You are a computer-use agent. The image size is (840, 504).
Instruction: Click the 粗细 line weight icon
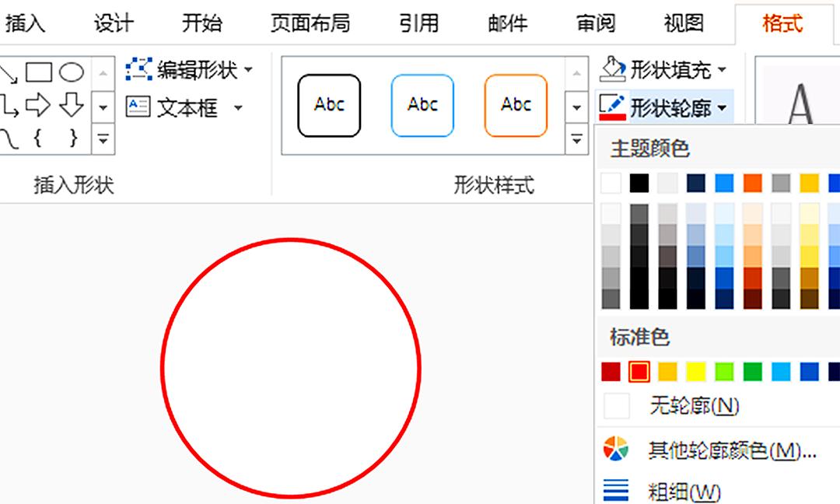click(x=615, y=492)
